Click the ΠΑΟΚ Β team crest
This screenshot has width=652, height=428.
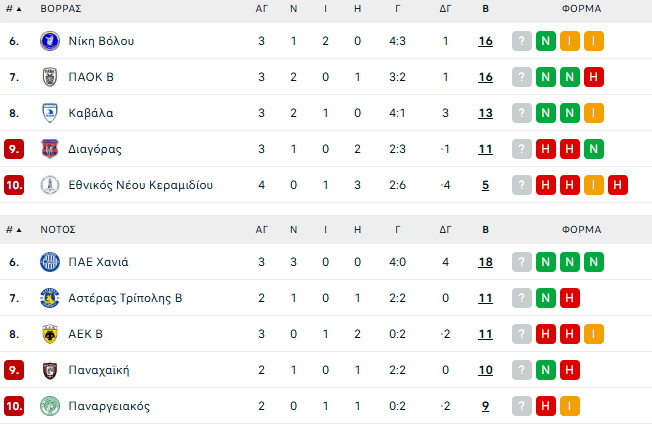click(50, 77)
